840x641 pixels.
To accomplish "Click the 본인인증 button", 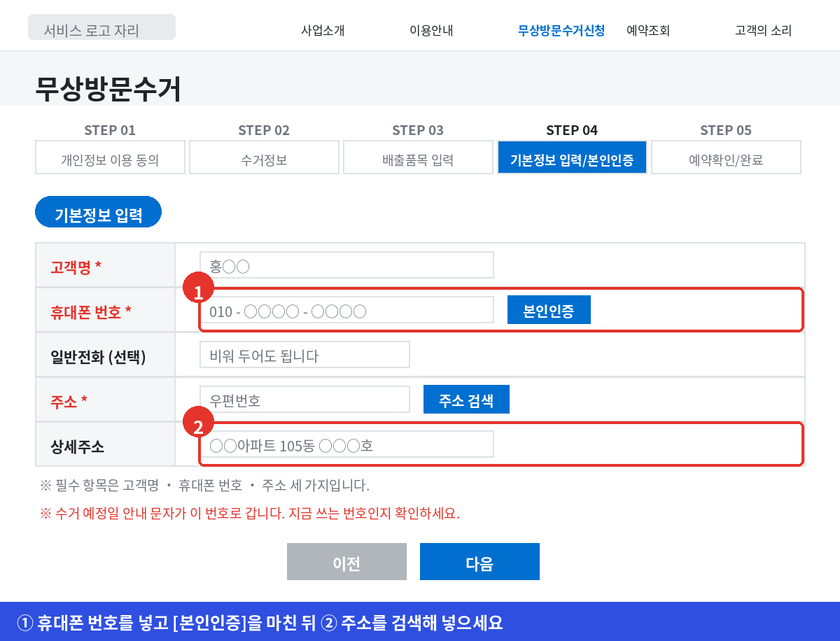I will (549, 310).
